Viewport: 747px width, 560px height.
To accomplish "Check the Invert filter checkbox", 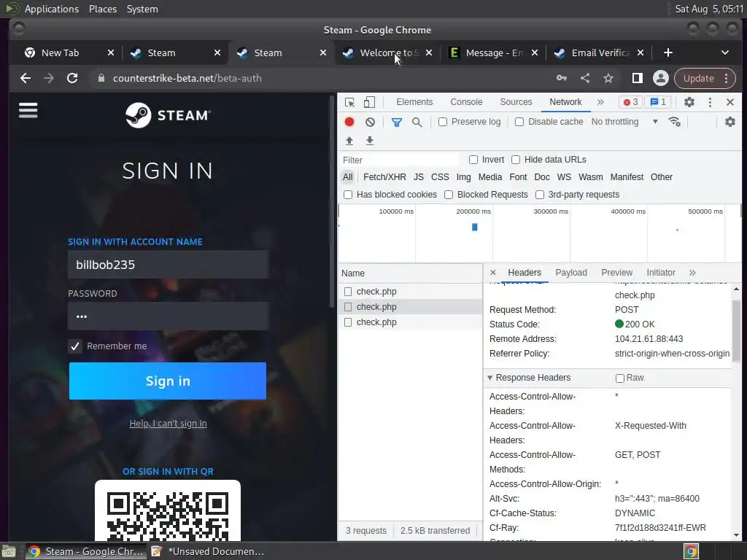I will pyautogui.click(x=473, y=160).
